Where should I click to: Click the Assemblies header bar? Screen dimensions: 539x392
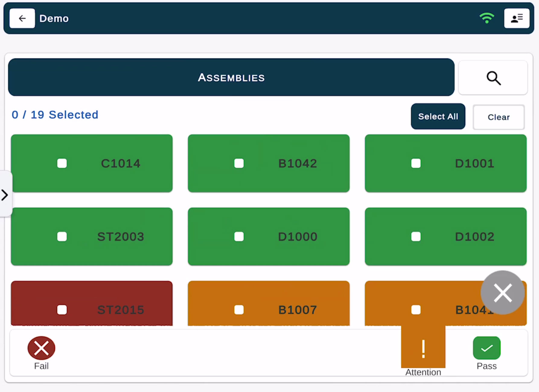(231, 78)
